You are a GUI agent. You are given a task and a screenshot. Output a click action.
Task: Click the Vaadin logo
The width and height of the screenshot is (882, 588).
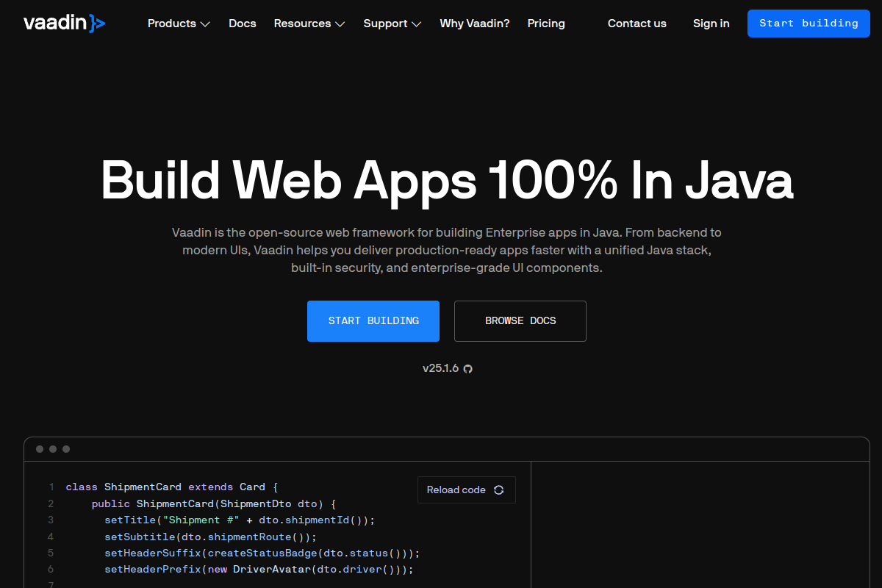[65, 24]
